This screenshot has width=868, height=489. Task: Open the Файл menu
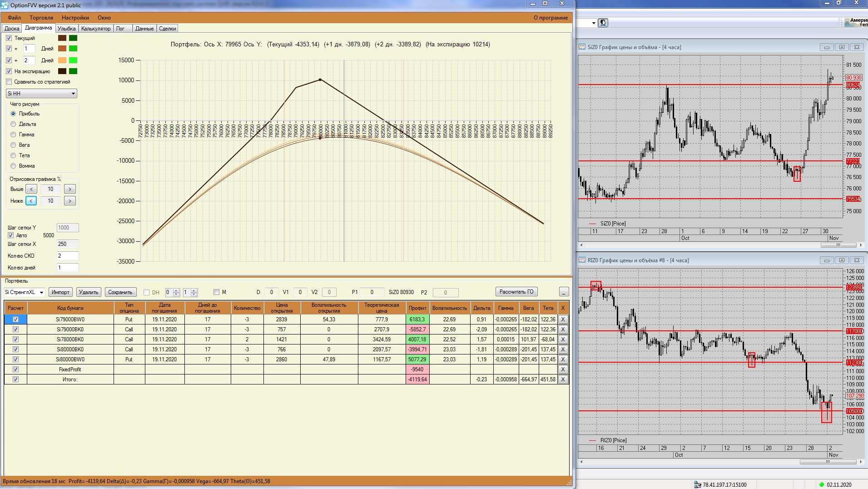click(14, 18)
